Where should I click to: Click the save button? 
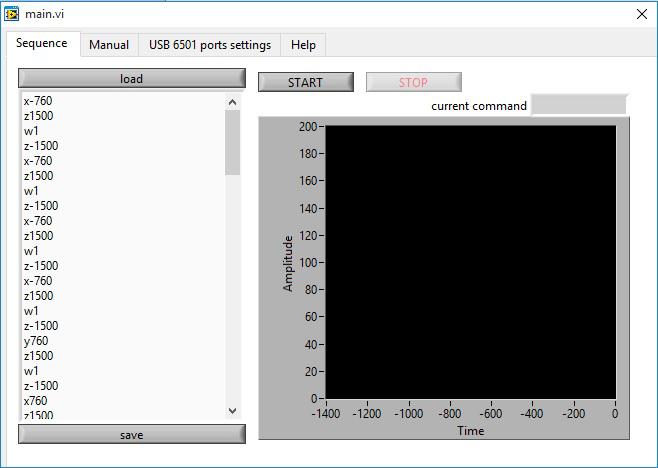pos(132,434)
